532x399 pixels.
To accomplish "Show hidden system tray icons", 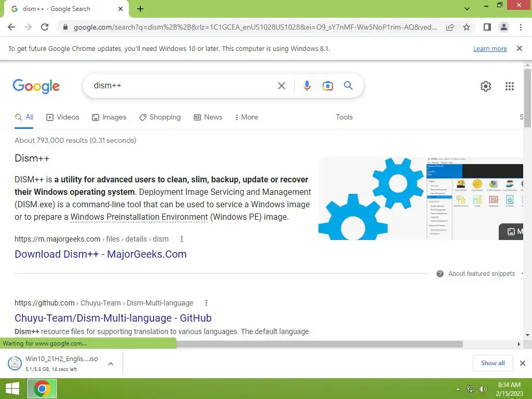I will tap(458, 389).
